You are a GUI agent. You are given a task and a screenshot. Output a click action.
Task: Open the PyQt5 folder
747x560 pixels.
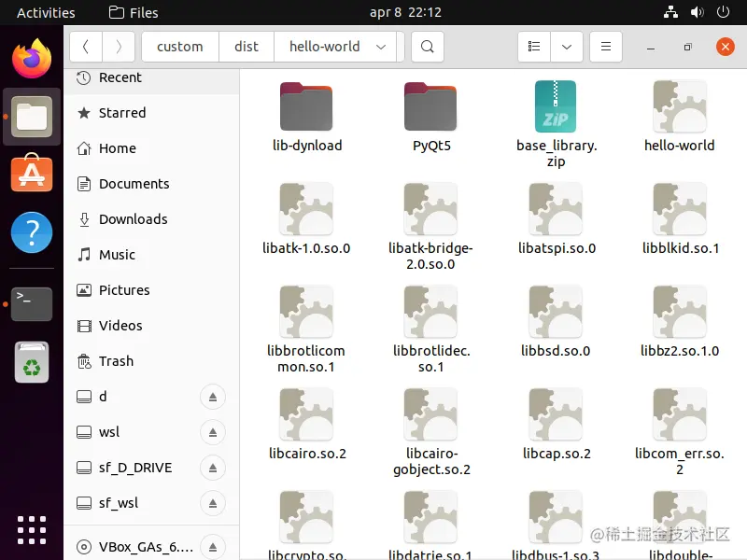pos(430,106)
